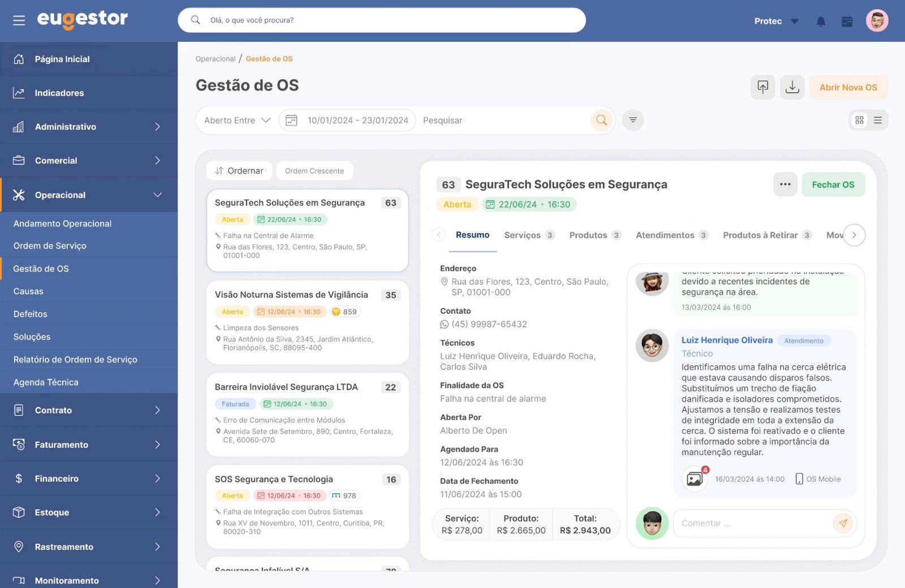Open the filter options icon
This screenshot has width=905, height=588.
[x=633, y=120]
